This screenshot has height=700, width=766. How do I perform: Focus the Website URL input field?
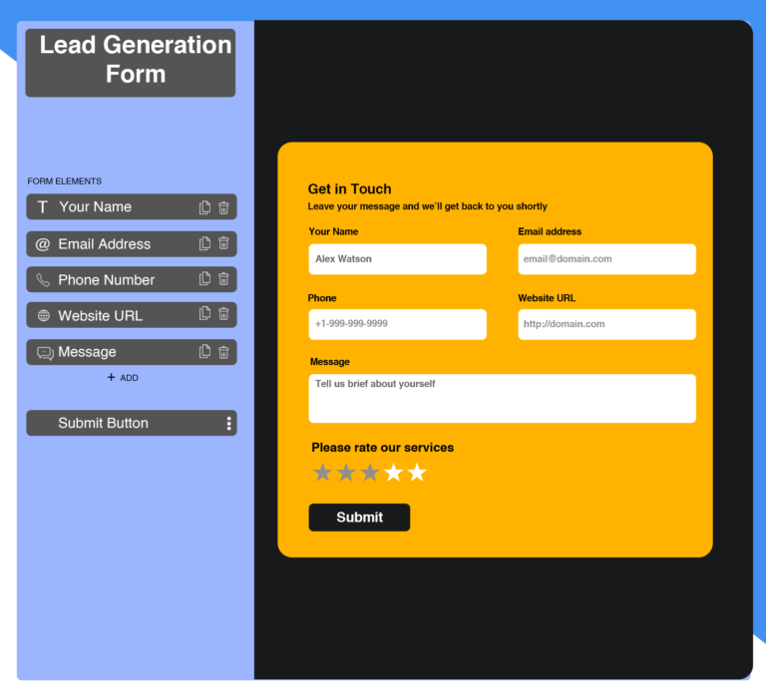606,324
